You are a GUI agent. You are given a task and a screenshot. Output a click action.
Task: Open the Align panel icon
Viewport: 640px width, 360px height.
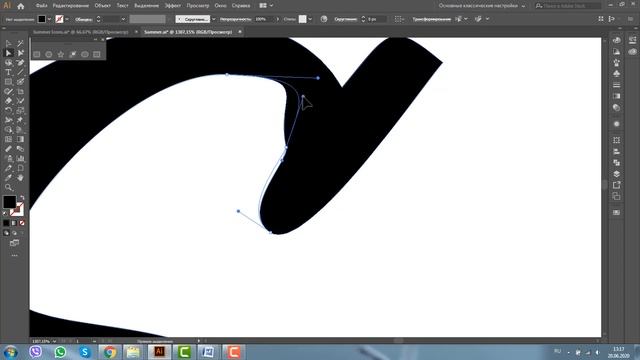617,151
